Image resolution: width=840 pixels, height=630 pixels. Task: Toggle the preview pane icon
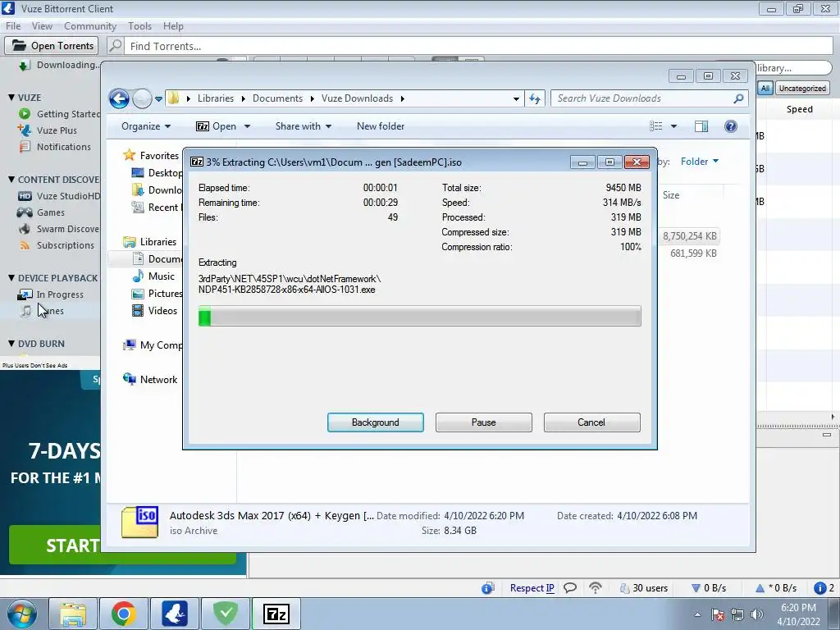click(x=701, y=126)
